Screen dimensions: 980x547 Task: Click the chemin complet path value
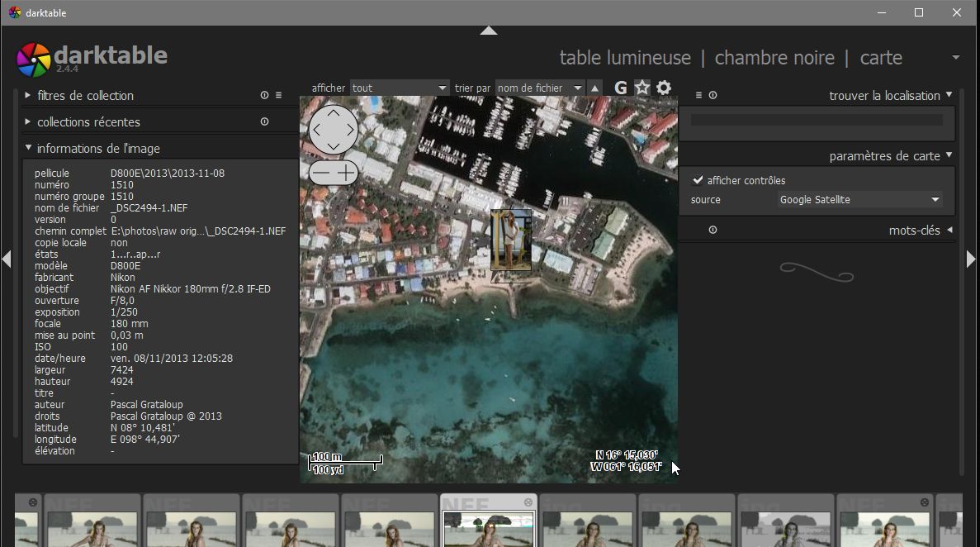[x=198, y=231]
